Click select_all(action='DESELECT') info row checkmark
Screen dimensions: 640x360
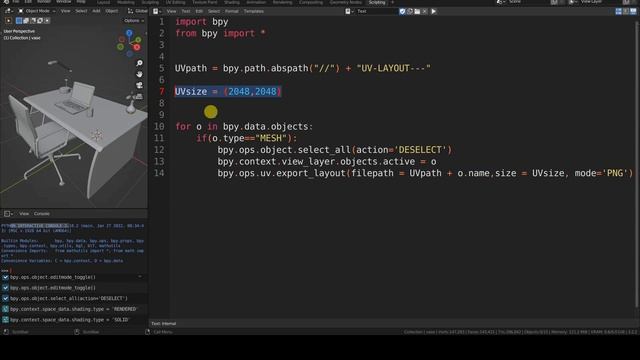click(x=5, y=298)
